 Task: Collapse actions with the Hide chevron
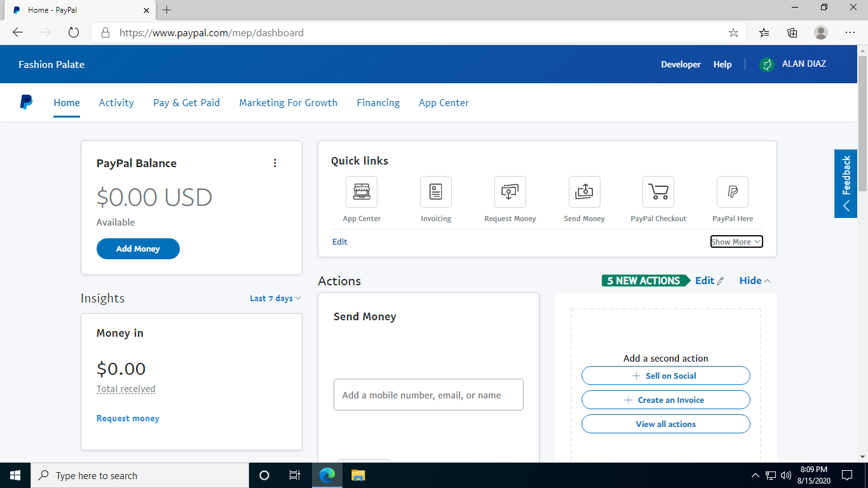[755, 281]
